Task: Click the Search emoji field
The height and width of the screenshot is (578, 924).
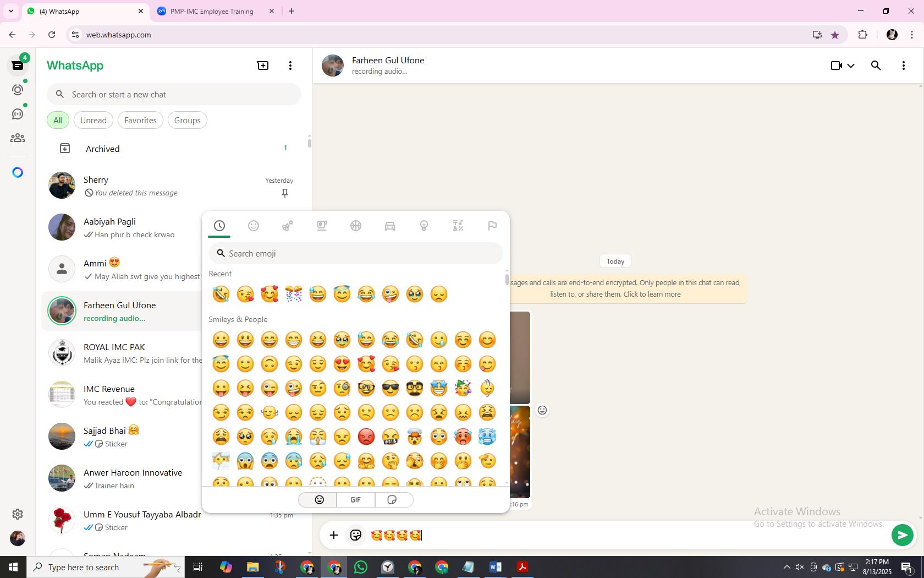Action: tap(356, 254)
